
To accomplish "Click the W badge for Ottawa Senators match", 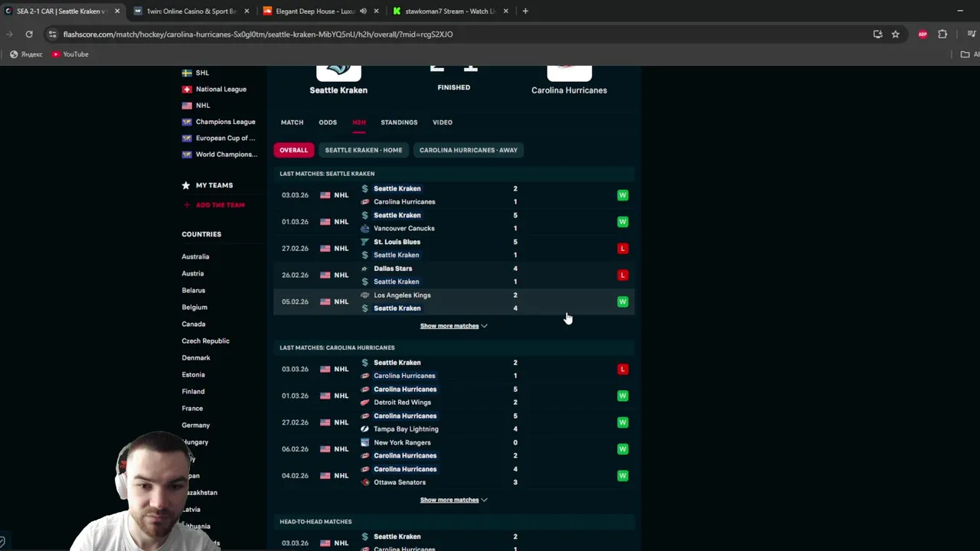I will coord(622,475).
